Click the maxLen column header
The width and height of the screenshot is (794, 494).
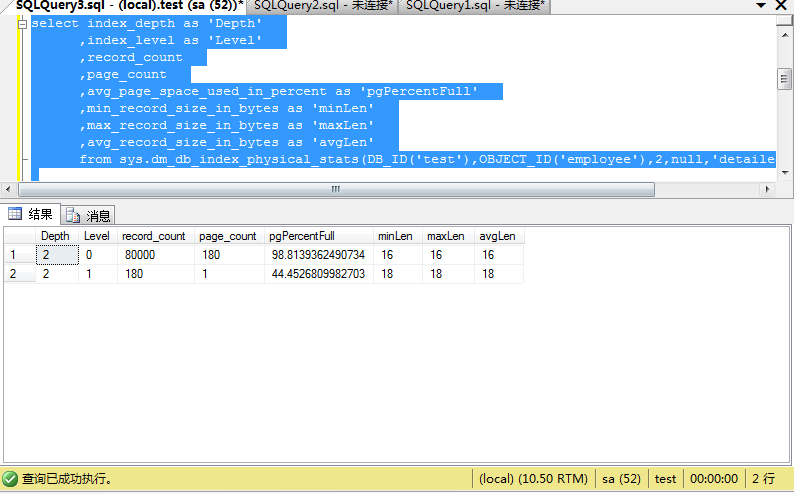coord(448,236)
